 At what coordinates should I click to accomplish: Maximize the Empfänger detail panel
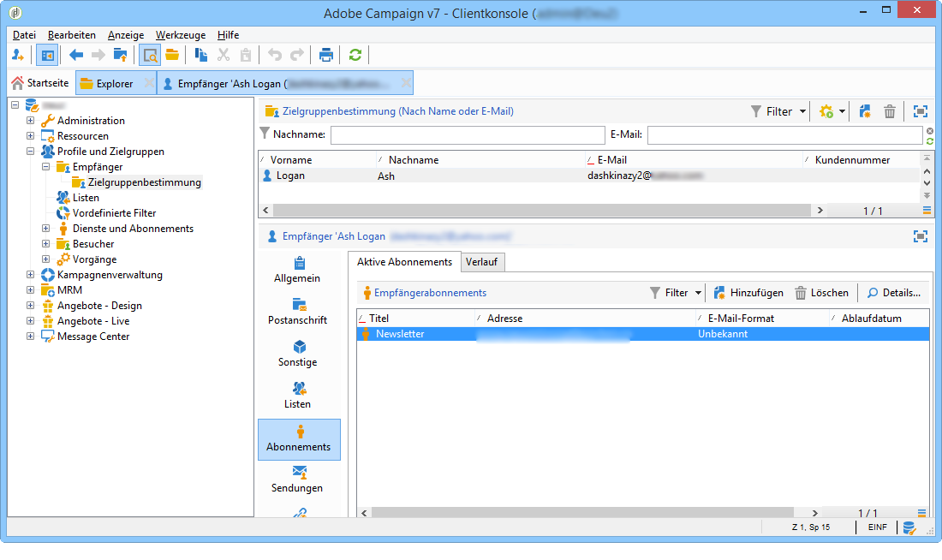pos(920,236)
